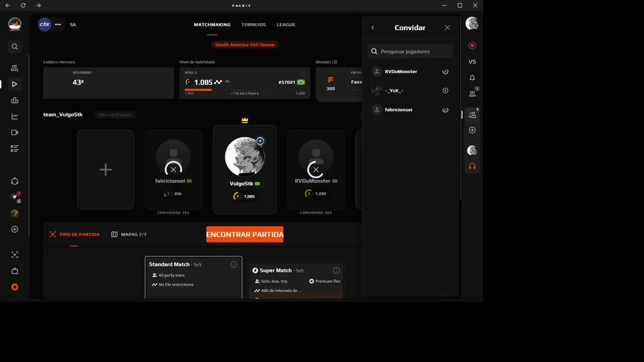This screenshot has height=362, width=644.
Task: Select the play matchmaking icon in sidebar
Action: 15,84
